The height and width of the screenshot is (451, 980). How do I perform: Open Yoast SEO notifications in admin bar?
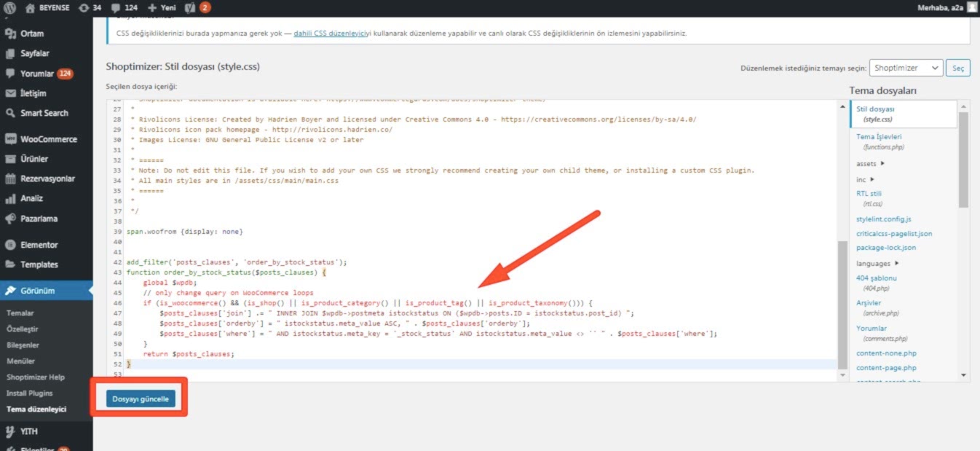[198, 8]
